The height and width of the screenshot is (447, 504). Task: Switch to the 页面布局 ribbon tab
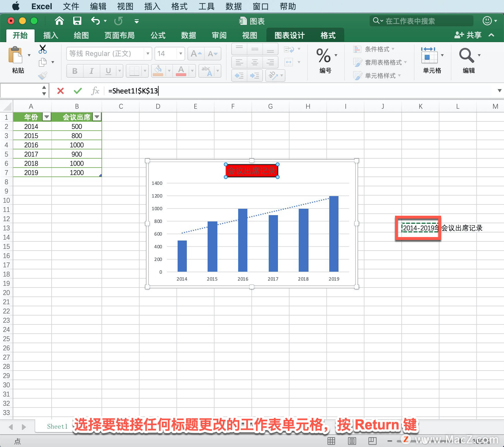click(119, 35)
